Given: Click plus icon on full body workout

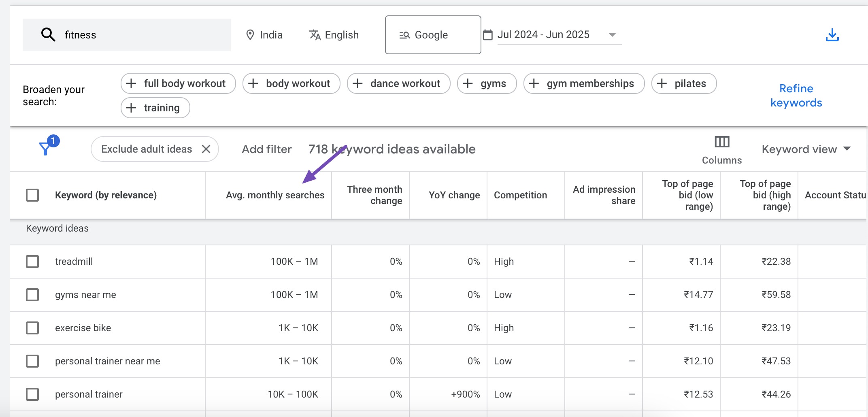Looking at the screenshot, I should [131, 83].
